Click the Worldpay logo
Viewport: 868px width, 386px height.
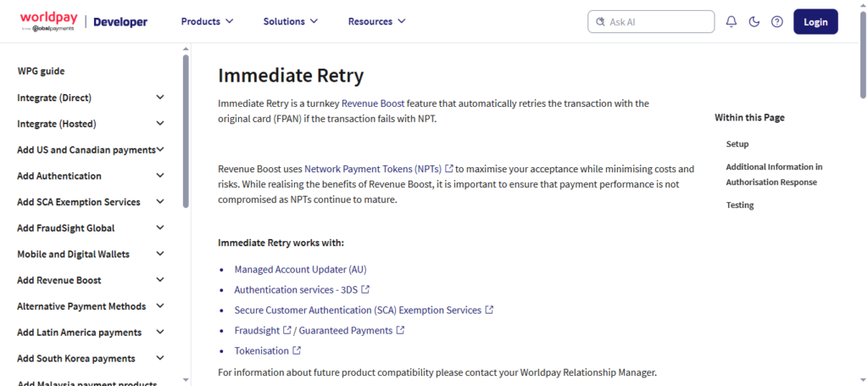[x=48, y=21]
